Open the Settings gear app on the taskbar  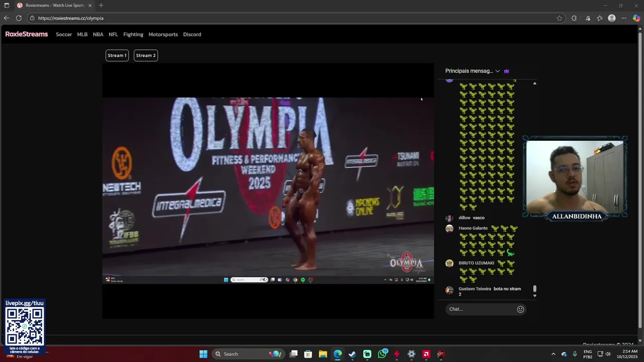(x=412, y=354)
